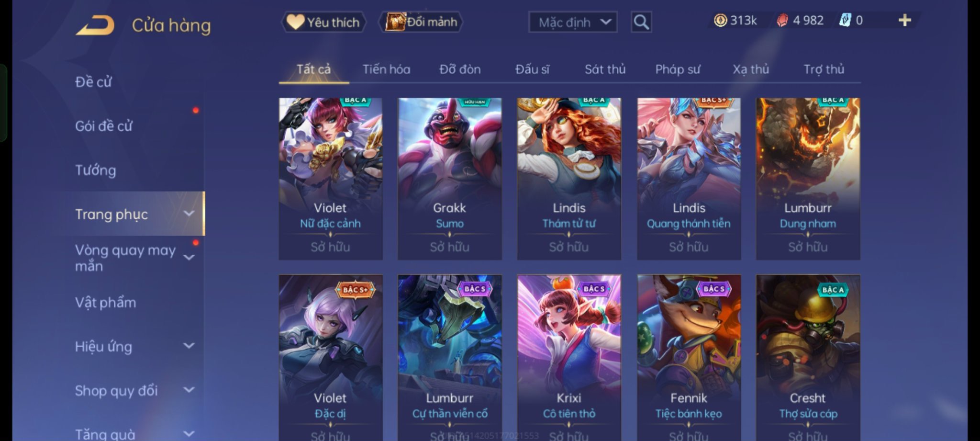Open the Vật phẩm sidebar item
Screen dimensions: 980x441
pos(105,302)
